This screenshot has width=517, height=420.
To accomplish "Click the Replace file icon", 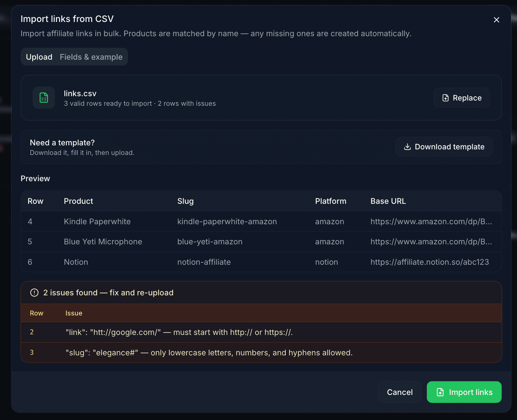I will [x=445, y=98].
